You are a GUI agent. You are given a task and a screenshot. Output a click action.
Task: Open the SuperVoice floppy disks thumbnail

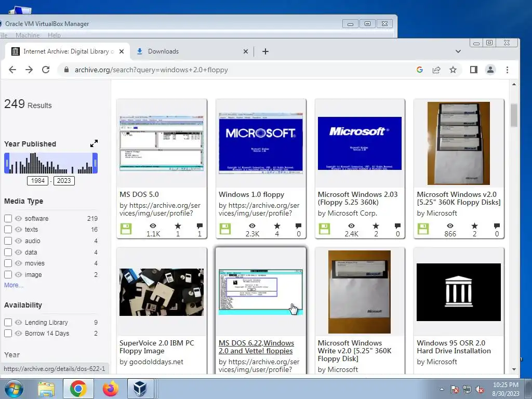pos(162,292)
